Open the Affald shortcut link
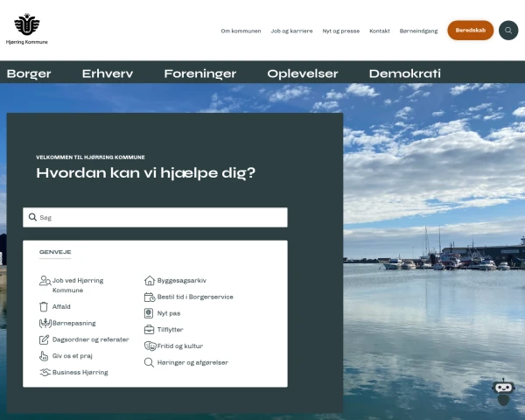This screenshot has width=525, height=420. pyautogui.click(x=61, y=306)
